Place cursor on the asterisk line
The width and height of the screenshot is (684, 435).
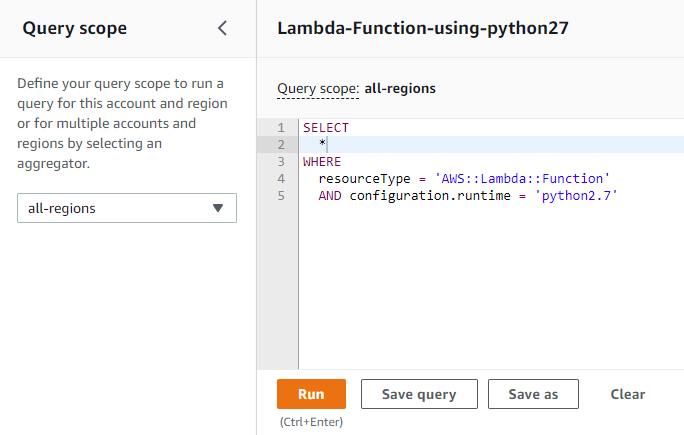click(x=492, y=144)
